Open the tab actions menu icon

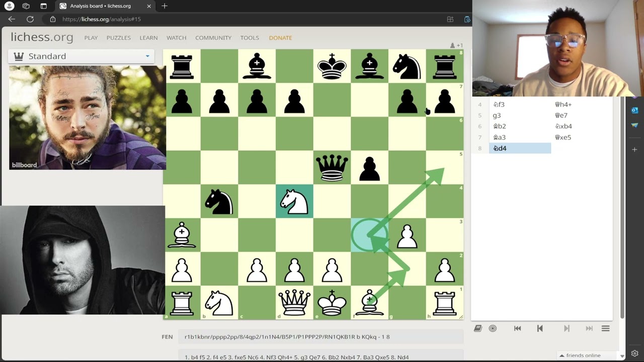(x=43, y=6)
